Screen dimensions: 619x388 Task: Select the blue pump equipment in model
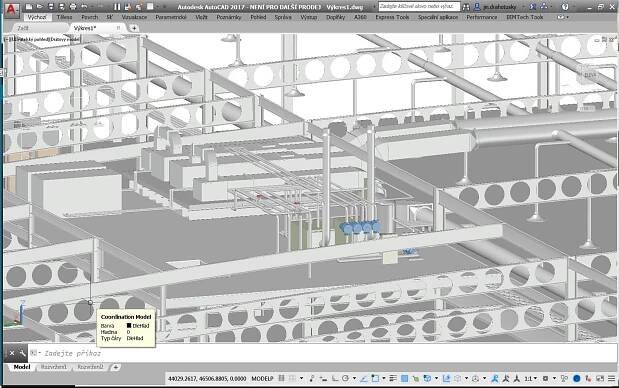360,228
